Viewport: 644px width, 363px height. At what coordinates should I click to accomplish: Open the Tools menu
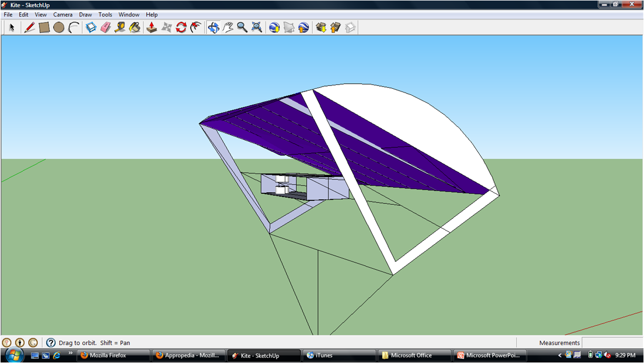(x=105, y=15)
